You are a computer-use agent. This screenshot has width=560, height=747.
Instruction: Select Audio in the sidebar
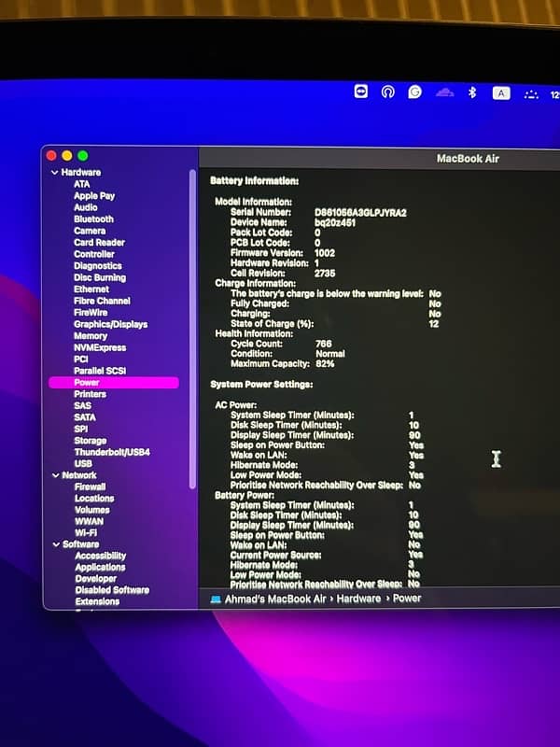coord(86,207)
